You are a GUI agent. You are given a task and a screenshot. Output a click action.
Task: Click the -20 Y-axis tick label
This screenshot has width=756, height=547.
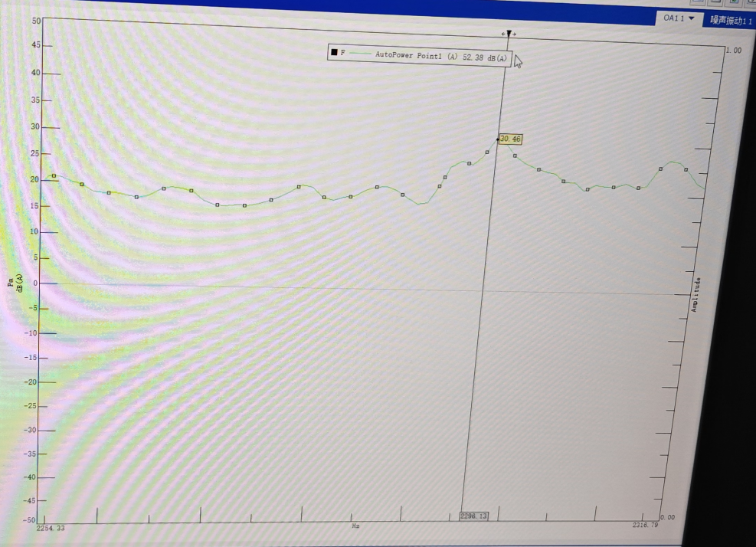coord(30,382)
